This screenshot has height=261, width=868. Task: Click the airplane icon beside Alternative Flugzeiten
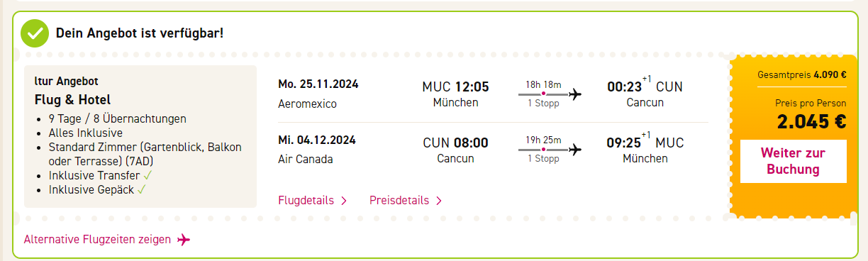click(184, 240)
